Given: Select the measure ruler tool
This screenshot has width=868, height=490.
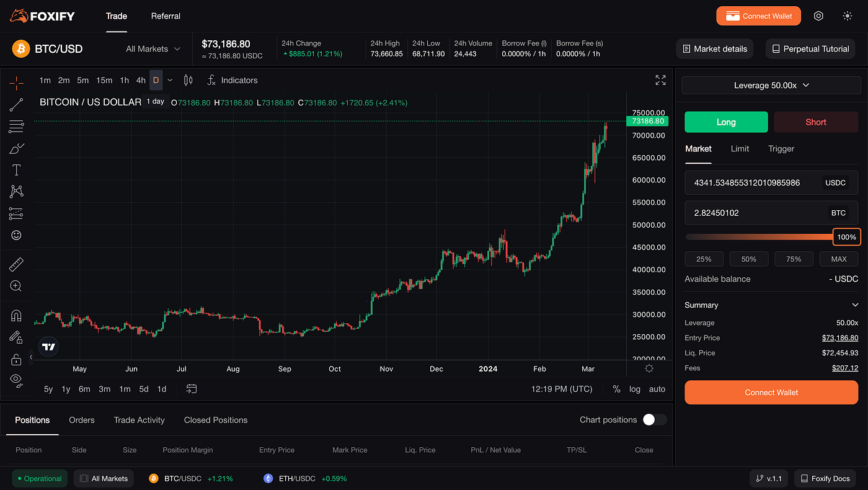Looking at the screenshot, I should pos(15,264).
